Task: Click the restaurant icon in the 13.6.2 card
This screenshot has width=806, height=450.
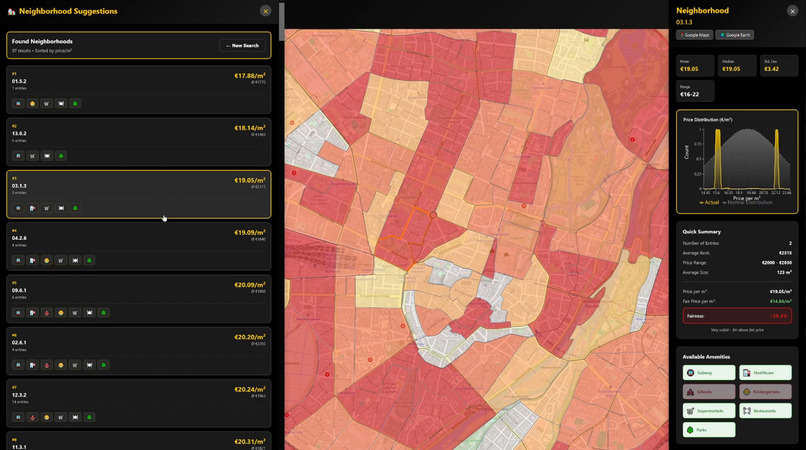Action: click(x=47, y=156)
